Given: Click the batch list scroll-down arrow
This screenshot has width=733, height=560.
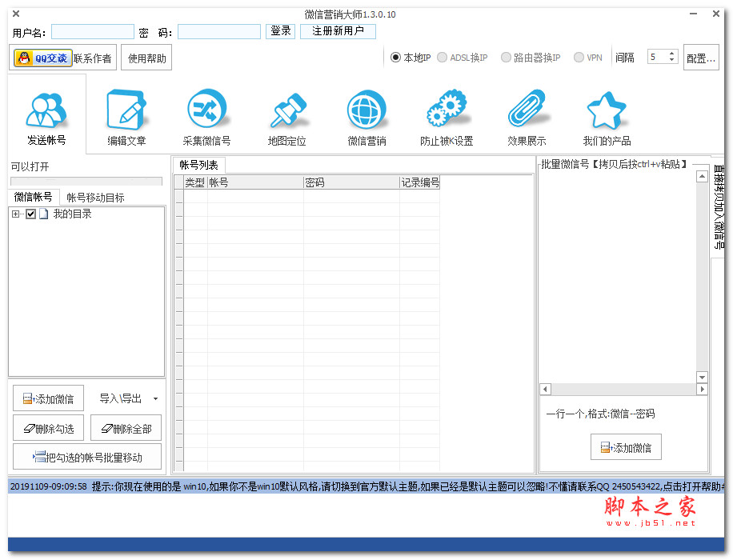Looking at the screenshot, I should pyautogui.click(x=702, y=378).
